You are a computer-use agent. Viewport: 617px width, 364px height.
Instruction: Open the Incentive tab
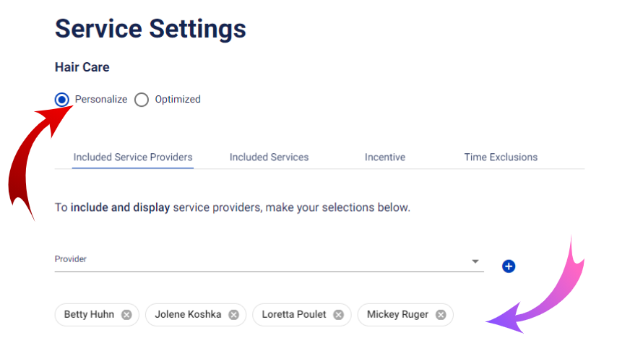pos(385,157)
